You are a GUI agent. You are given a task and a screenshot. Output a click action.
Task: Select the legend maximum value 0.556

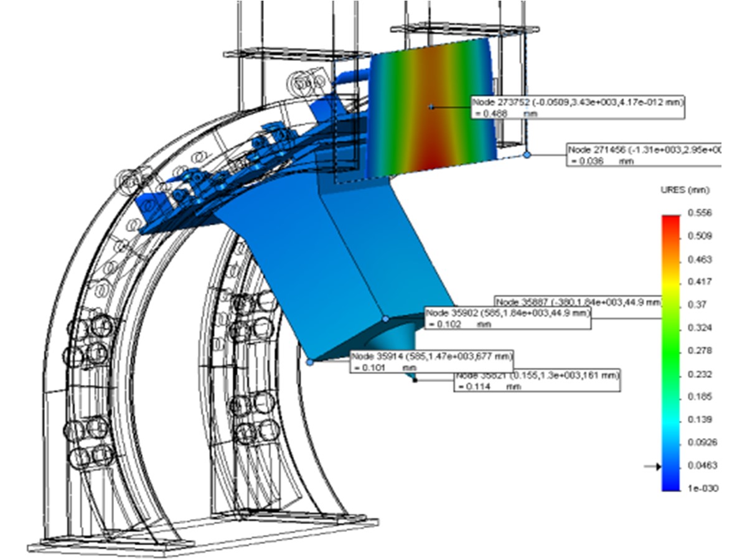coord(699,213)
